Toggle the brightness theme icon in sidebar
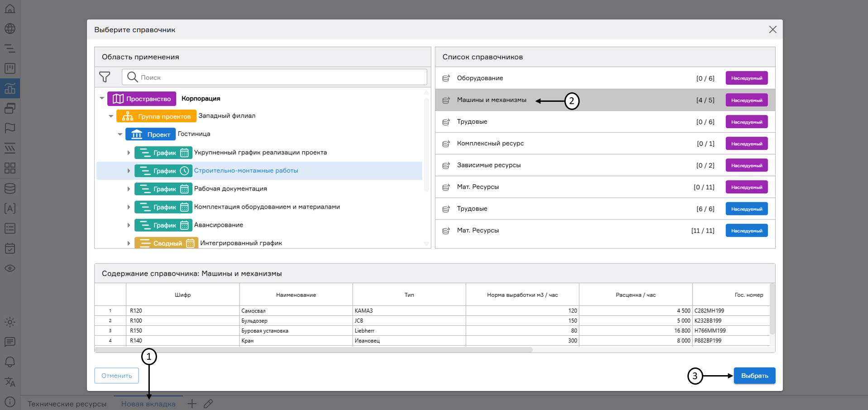This screenshot has height=410, width=868. [x=10, y=322]
